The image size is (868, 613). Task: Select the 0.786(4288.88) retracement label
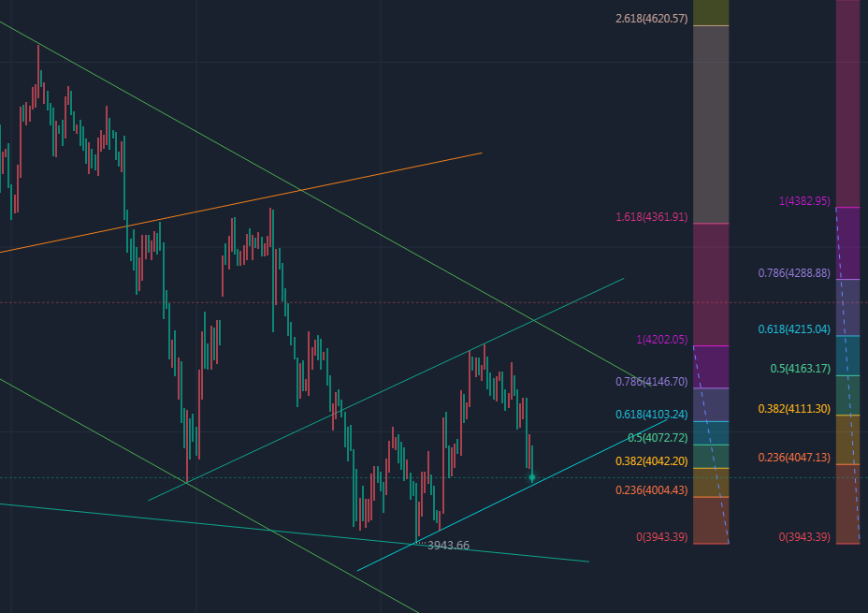point(794,273)
